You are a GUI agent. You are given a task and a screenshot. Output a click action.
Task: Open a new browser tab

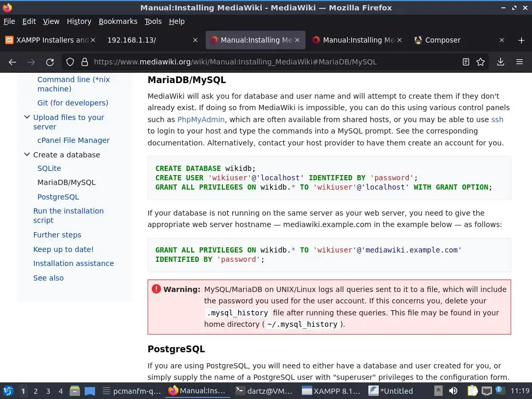click(x=522, y=41)
